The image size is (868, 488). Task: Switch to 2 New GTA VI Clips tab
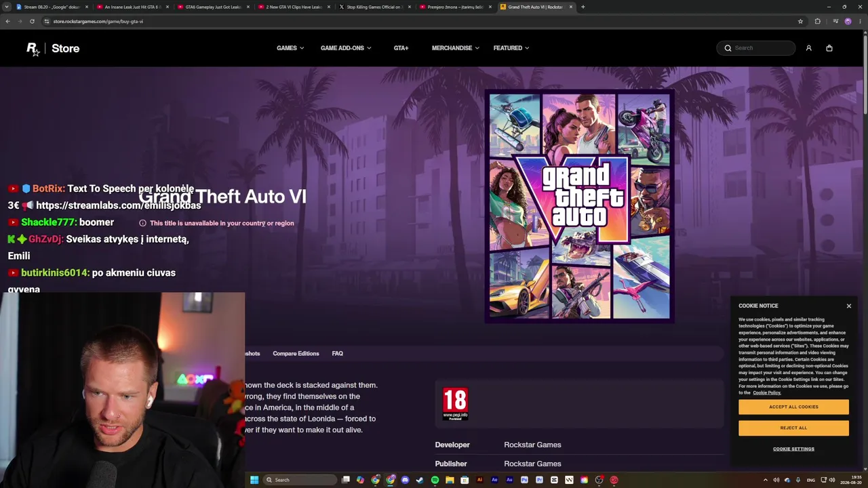click(x=293, y=7)
